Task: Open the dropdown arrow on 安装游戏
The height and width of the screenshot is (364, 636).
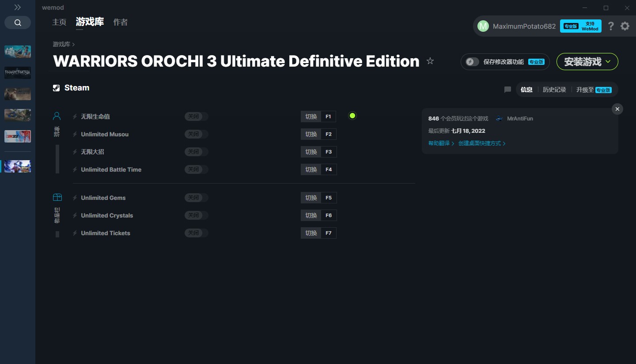Action: tap(608, 62)
